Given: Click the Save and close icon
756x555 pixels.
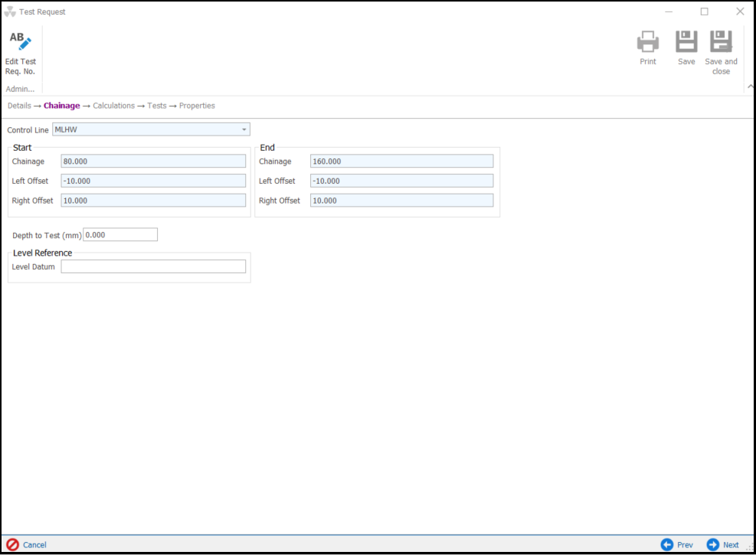Looking at the screenshot, I should 721,42.
